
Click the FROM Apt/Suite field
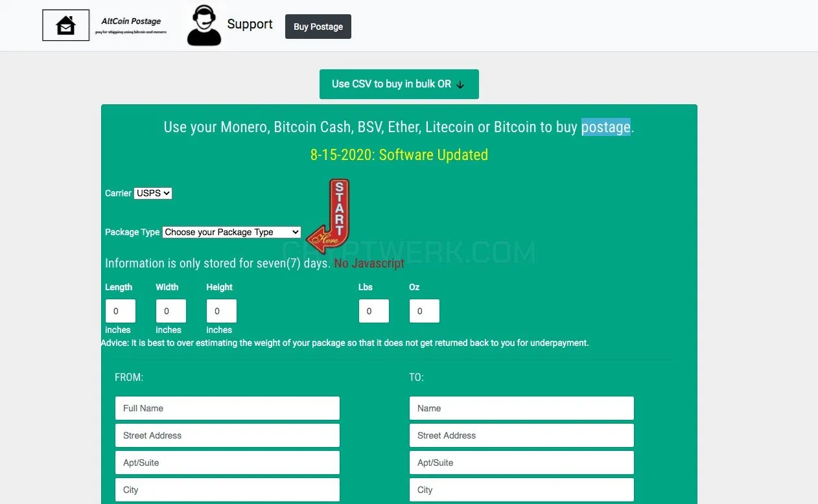pos(228,463)
